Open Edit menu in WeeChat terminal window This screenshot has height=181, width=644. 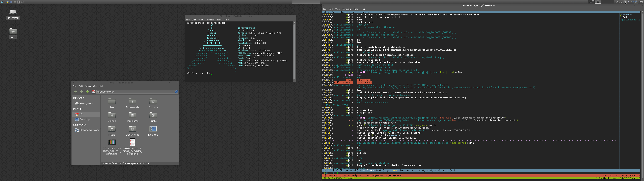tap(331, 9)
